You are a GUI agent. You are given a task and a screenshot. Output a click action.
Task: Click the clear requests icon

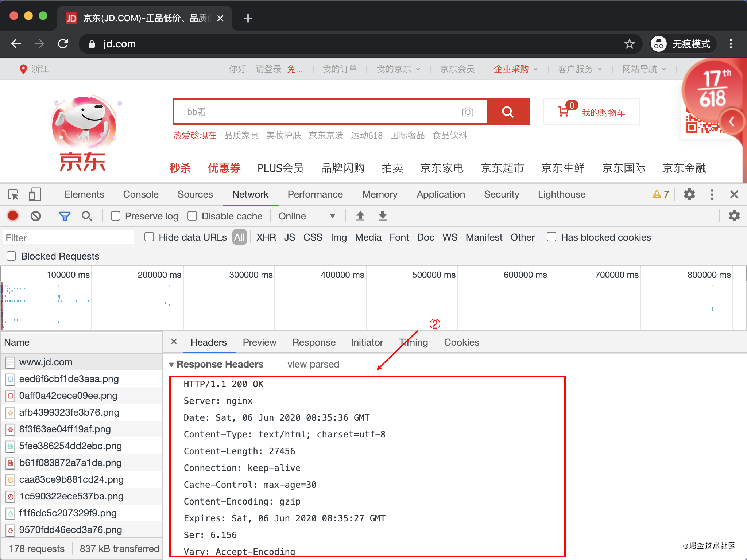36,217
